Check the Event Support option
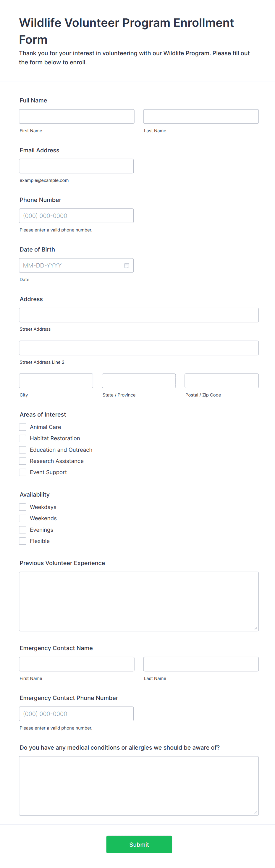275x868 pixels. click(22, 472)
